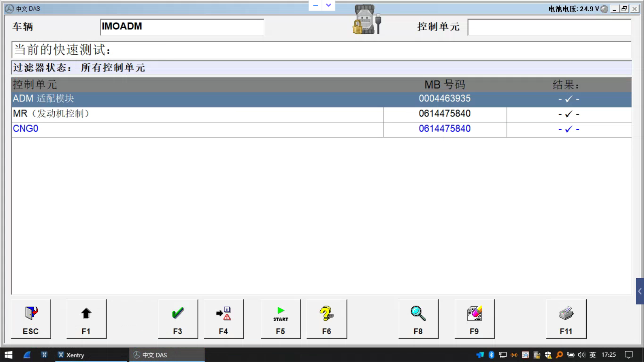This screenshot has width=644, height=362.
Task: Print results with F11 printer button
Action: [566, 319]
